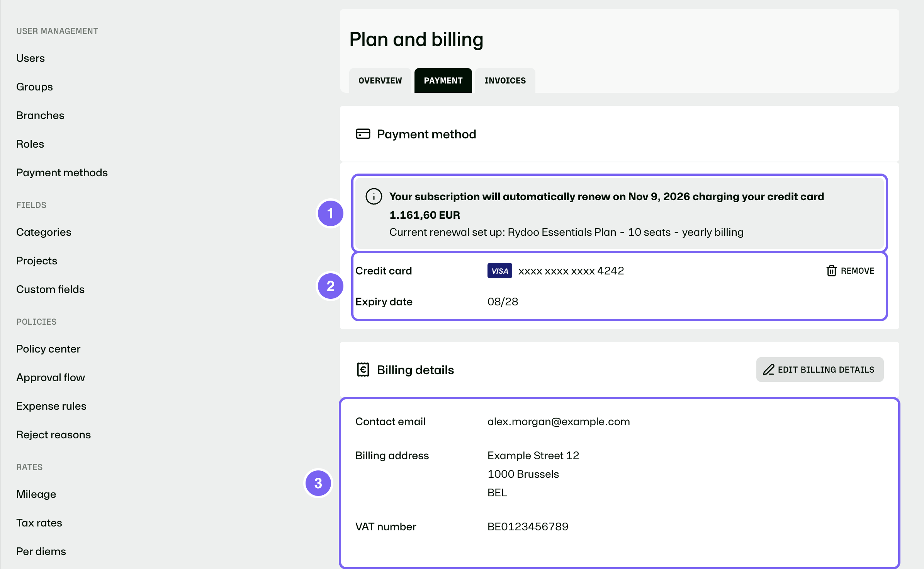Open Roles settings

pyautogui.click(x=30, y=144)
